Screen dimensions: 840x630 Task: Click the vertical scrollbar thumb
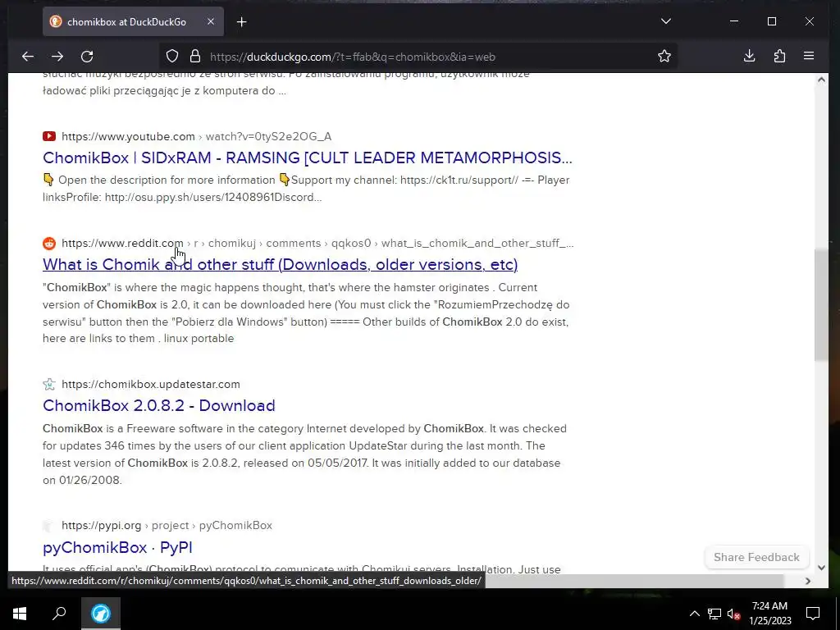coord(821,305)
